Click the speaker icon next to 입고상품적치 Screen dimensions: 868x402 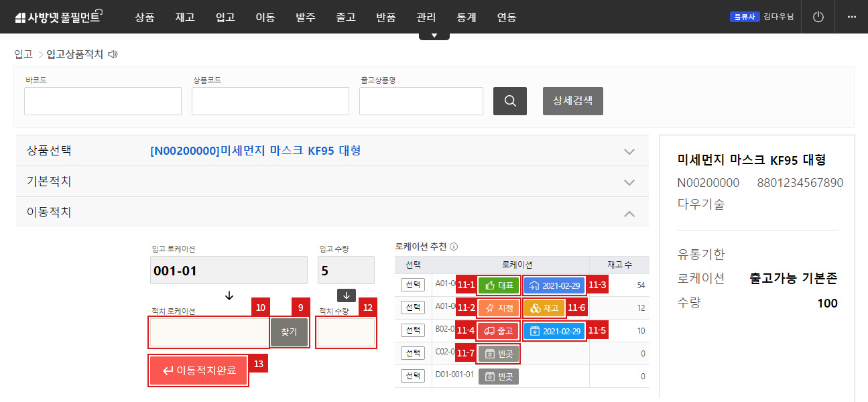pyautogui.click(x=111, y=54)
